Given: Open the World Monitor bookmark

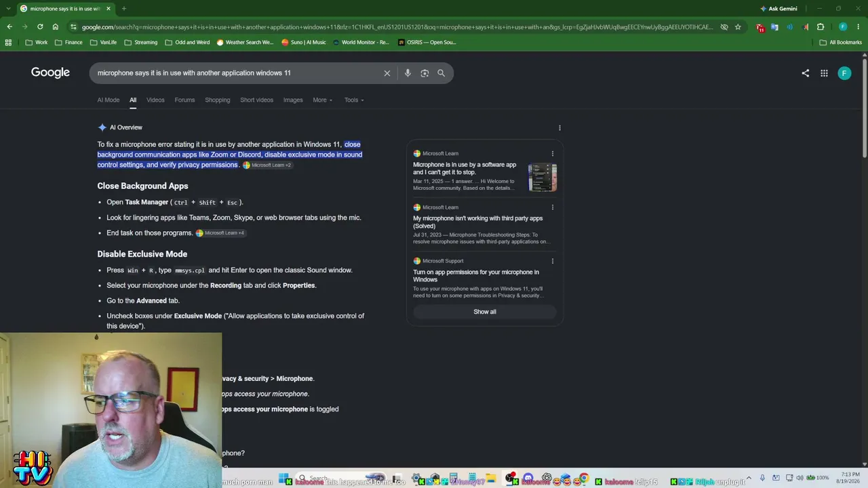Looking at the screenshot, I should 361,42.
